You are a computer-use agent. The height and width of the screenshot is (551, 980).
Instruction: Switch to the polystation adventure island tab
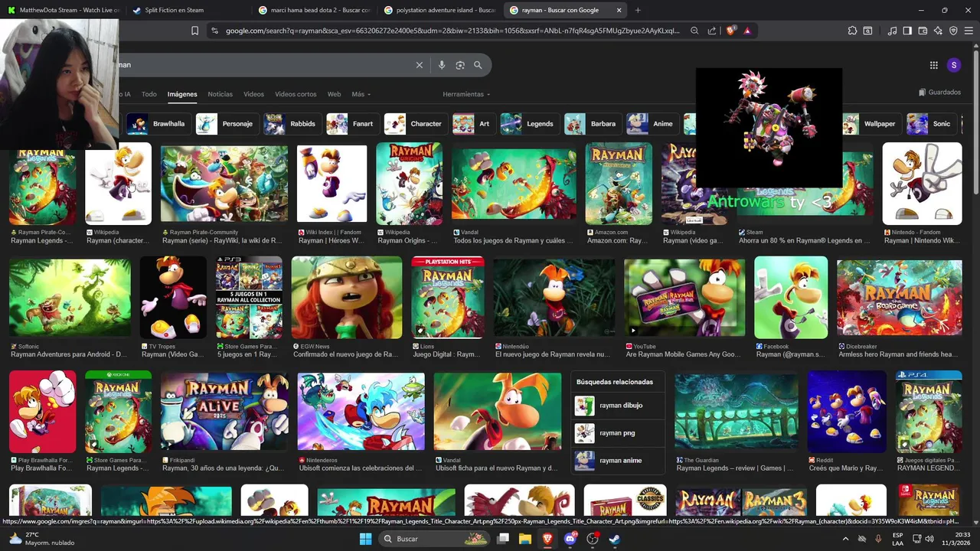click(x=439, y=10)
